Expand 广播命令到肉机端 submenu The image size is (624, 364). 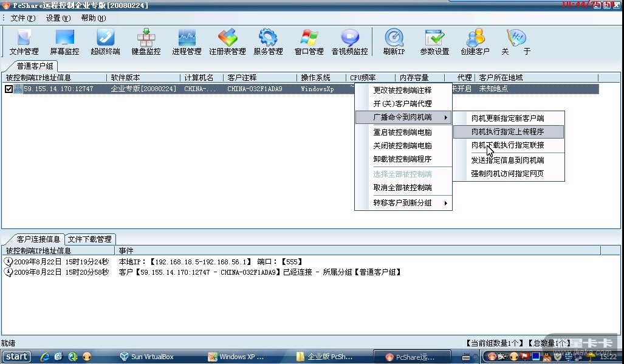click(x=403, y=117)
